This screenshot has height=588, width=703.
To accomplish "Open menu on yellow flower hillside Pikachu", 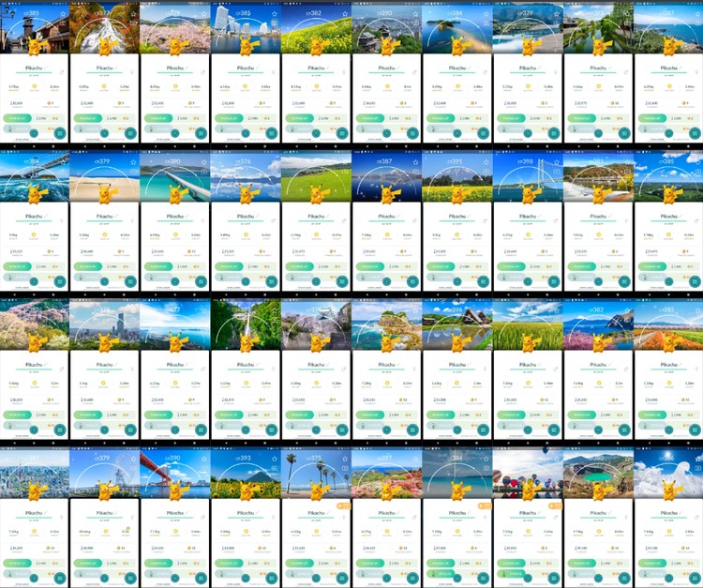I will [x=342, y=133].
